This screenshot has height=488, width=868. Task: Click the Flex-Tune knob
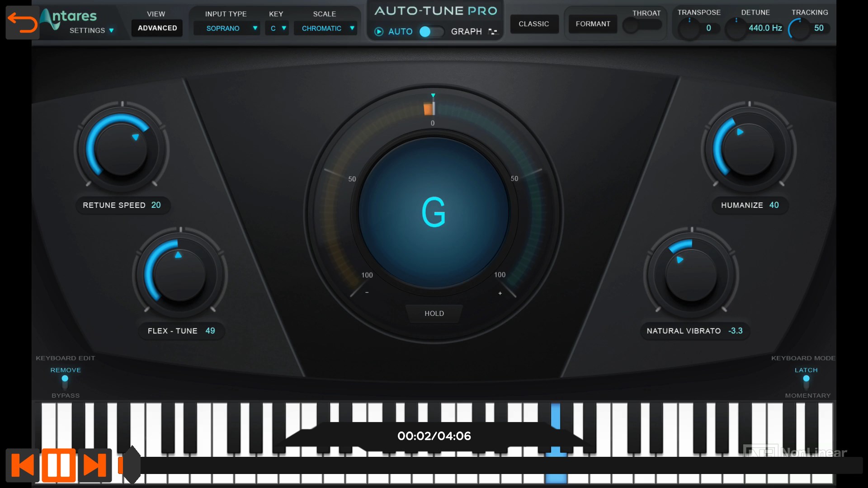tap(179, 275)
